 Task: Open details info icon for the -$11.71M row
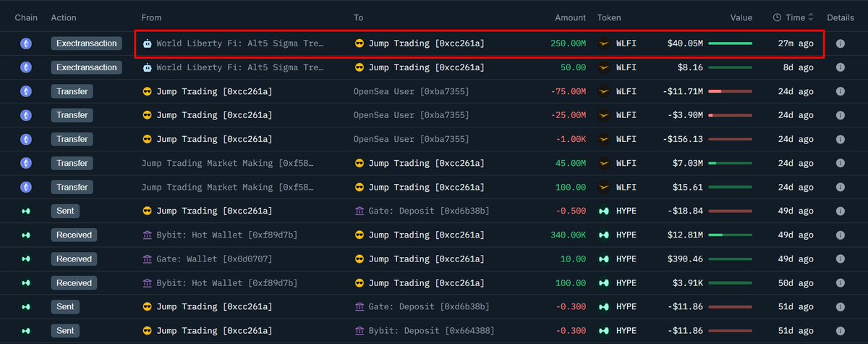[x=841, y=91]
